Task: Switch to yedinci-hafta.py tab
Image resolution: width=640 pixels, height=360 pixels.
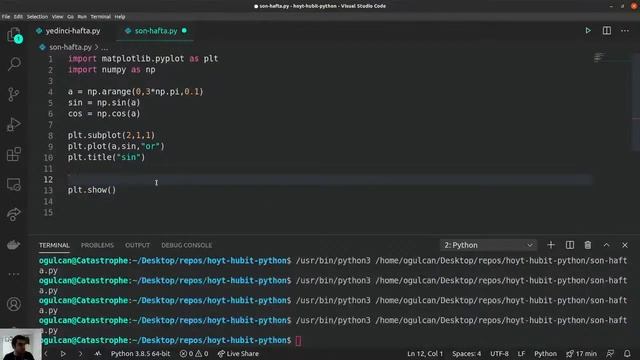Action: pyautogui.click(x=73, y=31)
